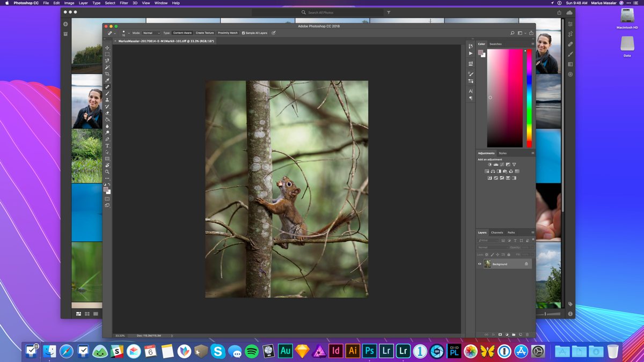Hide the Background layer visibility eye
644x362 pixels.
[480, 264]
